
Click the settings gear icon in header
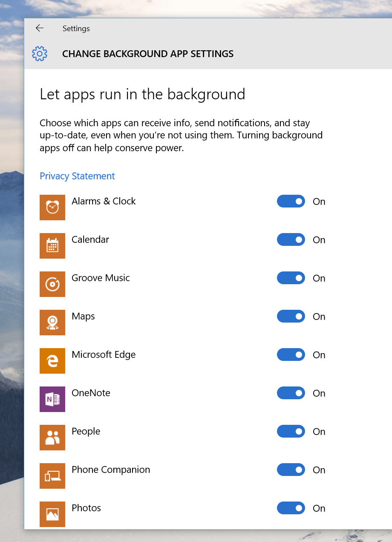(40, 54)
